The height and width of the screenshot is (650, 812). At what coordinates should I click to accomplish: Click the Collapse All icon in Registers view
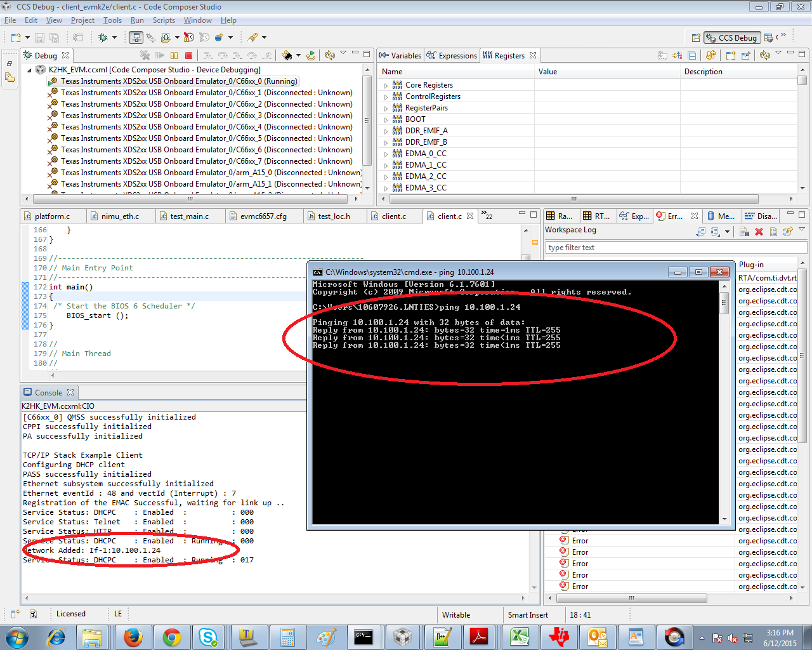[691, 56]
